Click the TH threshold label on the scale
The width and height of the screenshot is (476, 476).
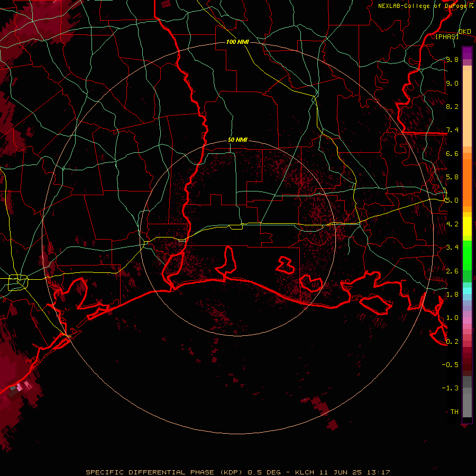[454, 412]
